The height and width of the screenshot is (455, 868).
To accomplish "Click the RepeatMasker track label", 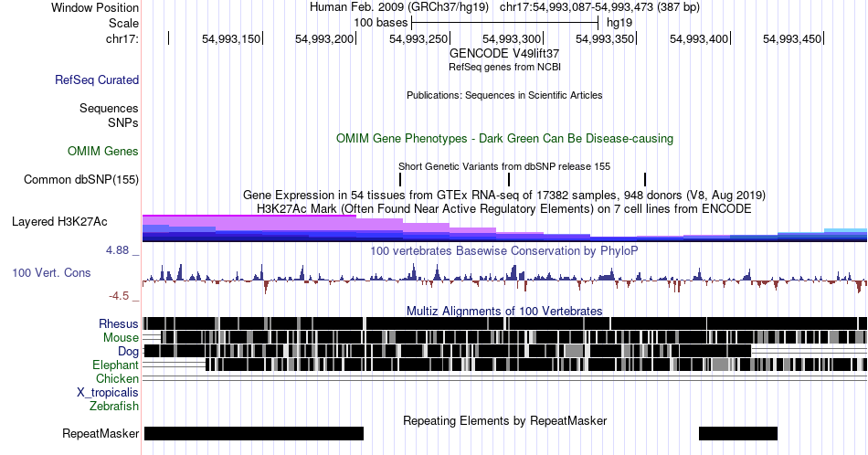I will [x=101, y=433].
